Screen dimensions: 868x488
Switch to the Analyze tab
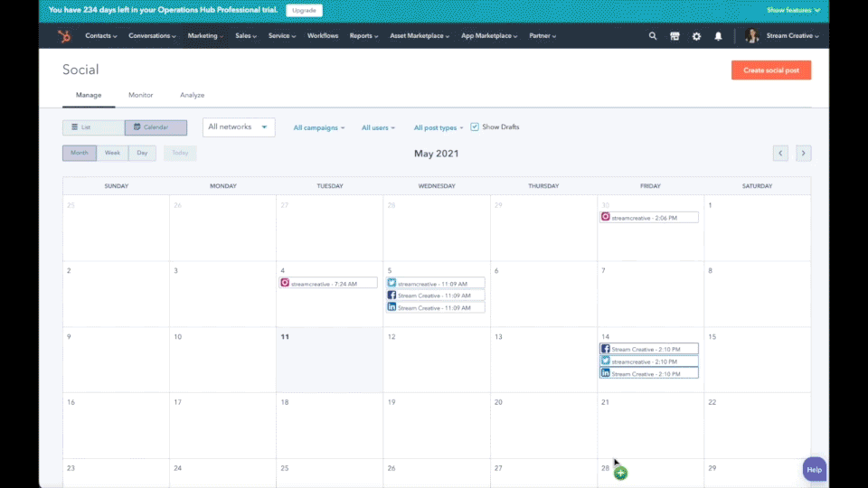coord(192,95)
